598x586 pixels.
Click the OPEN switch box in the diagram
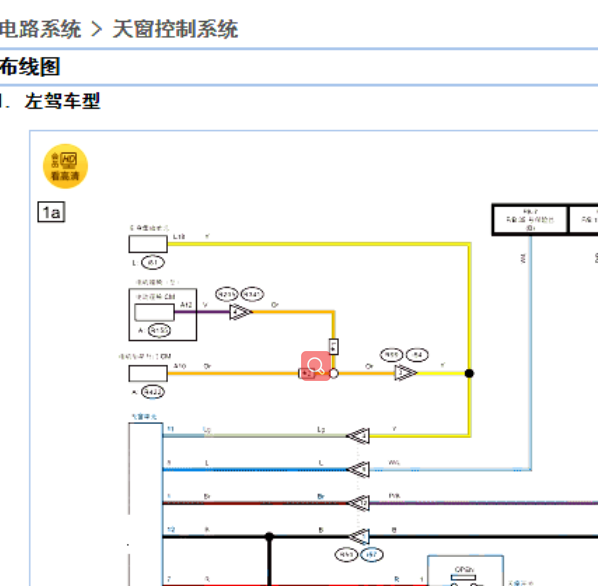pyautogui.click(x=465, y=570)
